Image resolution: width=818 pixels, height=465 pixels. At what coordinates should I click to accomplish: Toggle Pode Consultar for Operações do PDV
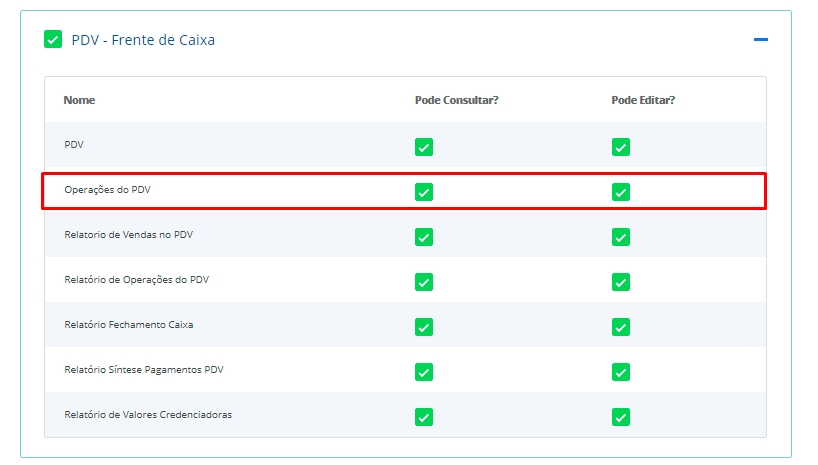[x=424, y=191]
